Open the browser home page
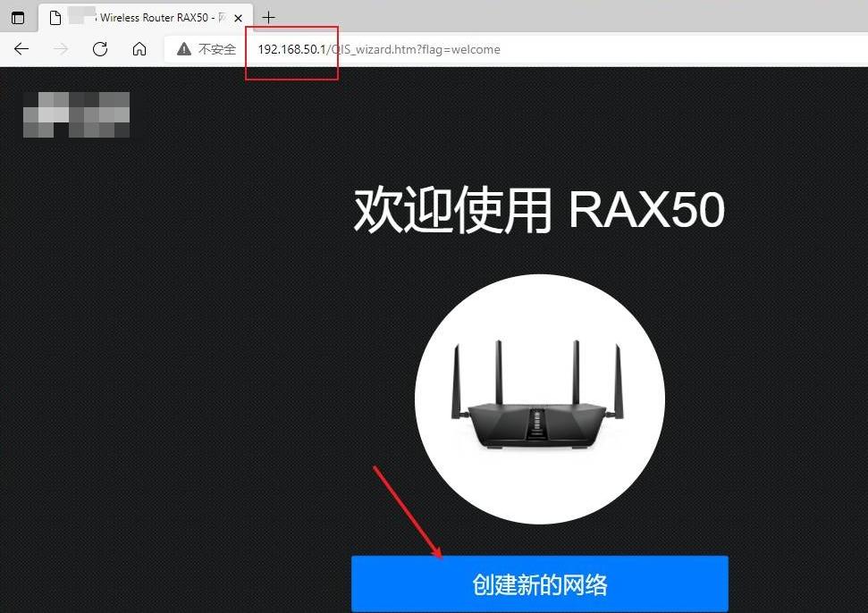Viewport: 868px width, 613px height. [139, 49]
